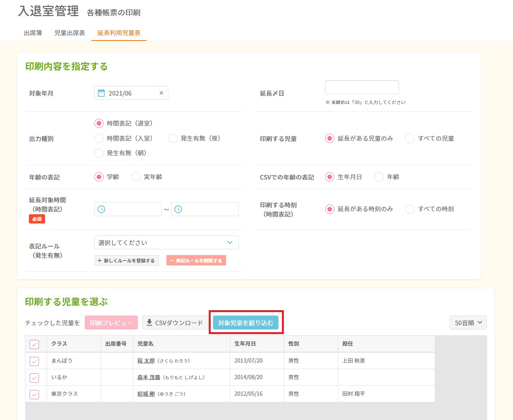
Task: Open the 対象年月 date picker field
Action: (131, 93)
